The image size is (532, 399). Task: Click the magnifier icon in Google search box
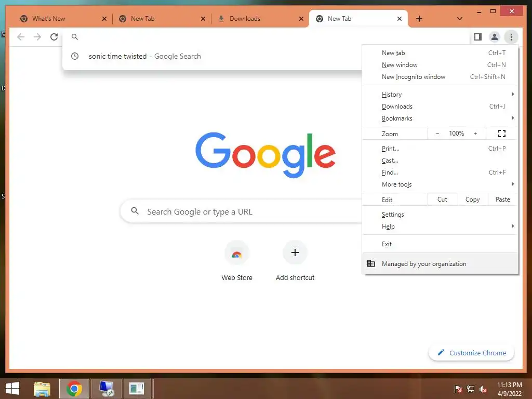click(x=135, y=211)
